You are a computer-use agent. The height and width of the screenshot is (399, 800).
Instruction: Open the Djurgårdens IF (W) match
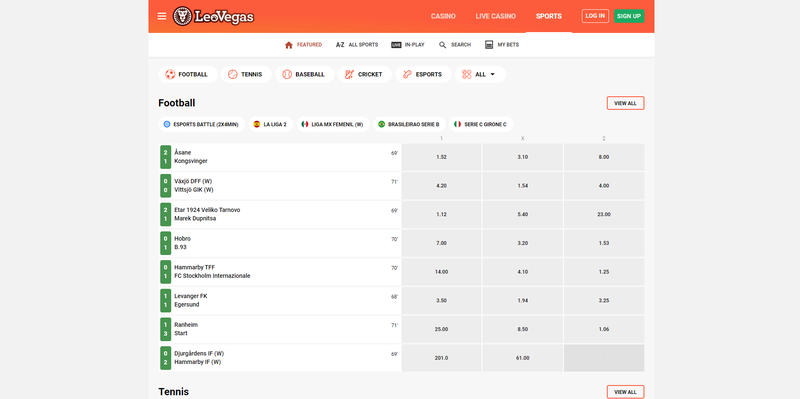(280, 358)
